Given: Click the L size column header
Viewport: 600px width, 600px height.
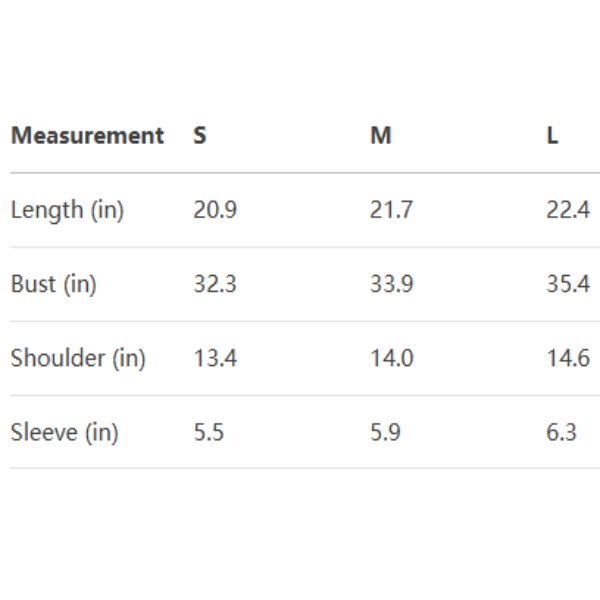Looking at the screenshot, I should [x=552, y=136].
